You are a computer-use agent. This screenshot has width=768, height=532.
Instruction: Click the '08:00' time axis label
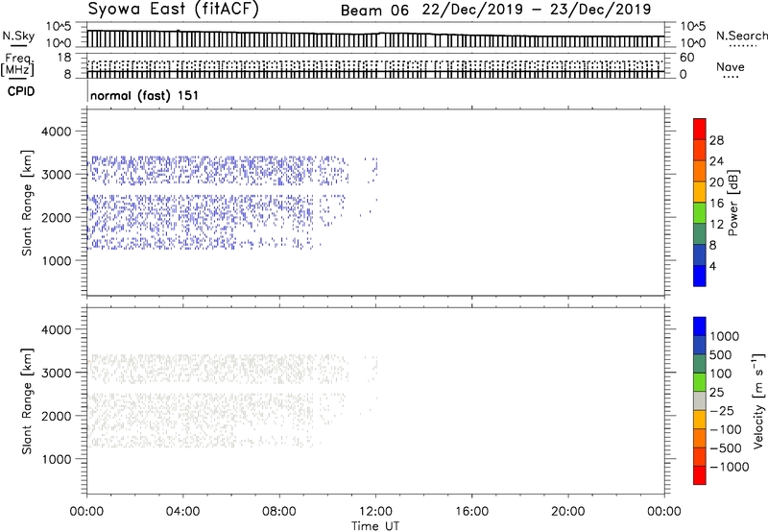(x=279, y=512)
